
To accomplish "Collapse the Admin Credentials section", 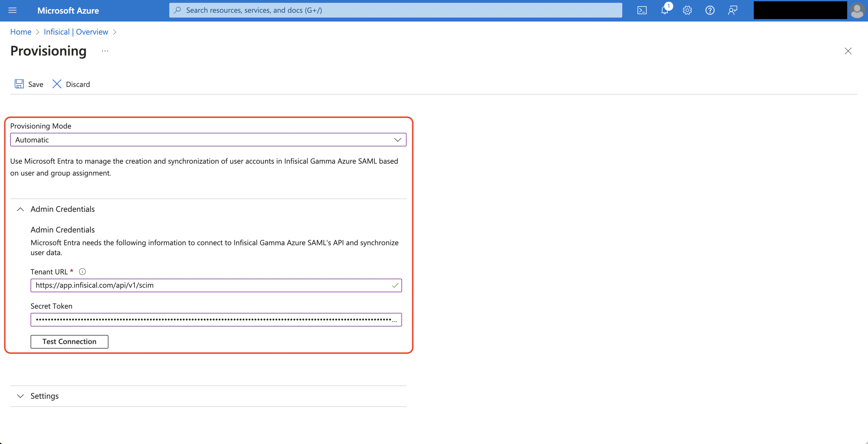I will (20, 209).
